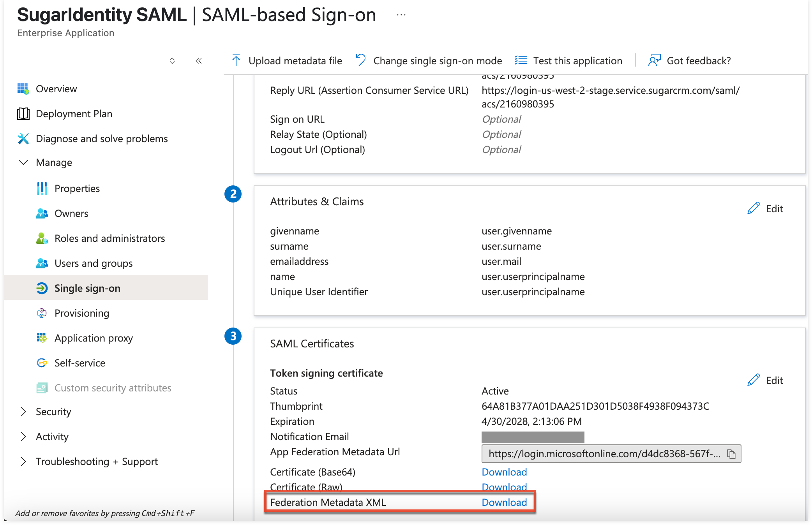Select Test this application
The image size is (812, 525).
point(578,61)
